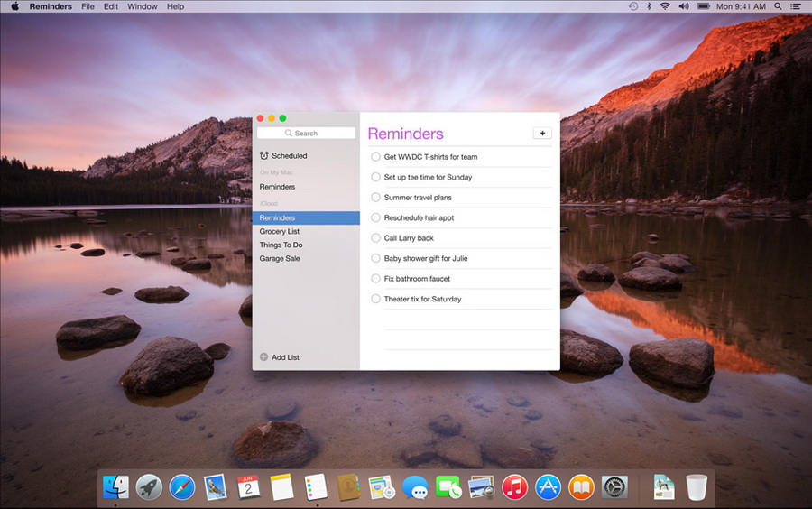
Task: Open iBooks from the dock
Action: (581, 487)
